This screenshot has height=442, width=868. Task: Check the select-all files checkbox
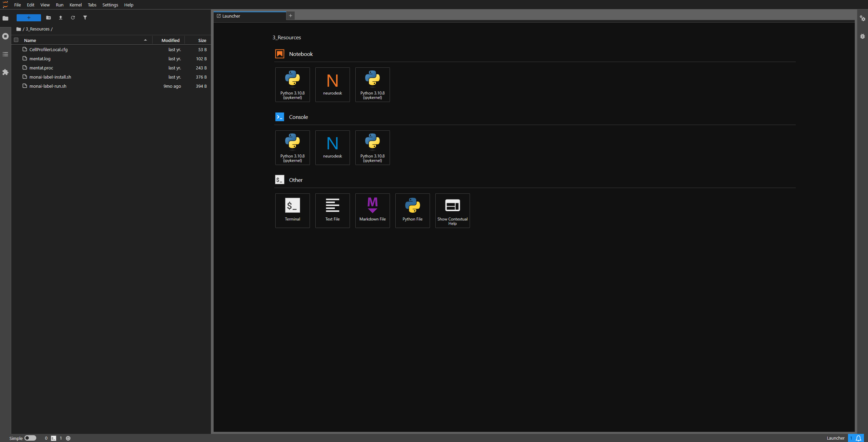(16, 40)
